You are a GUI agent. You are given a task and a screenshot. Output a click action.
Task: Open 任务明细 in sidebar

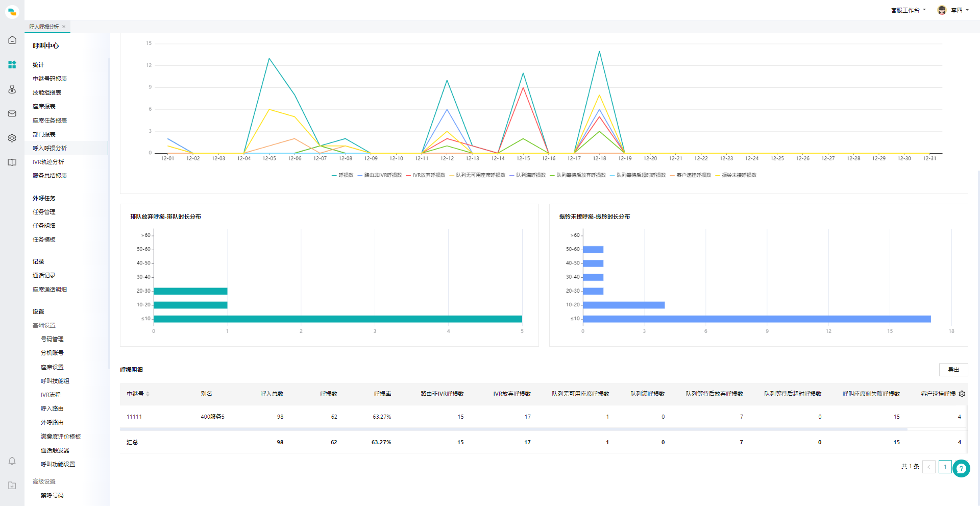coord(44,226)
